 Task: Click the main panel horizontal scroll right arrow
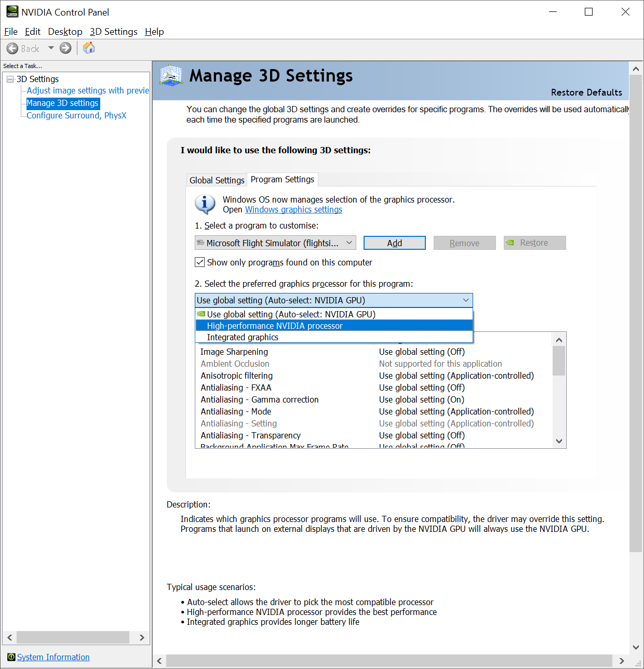point(622,661)
